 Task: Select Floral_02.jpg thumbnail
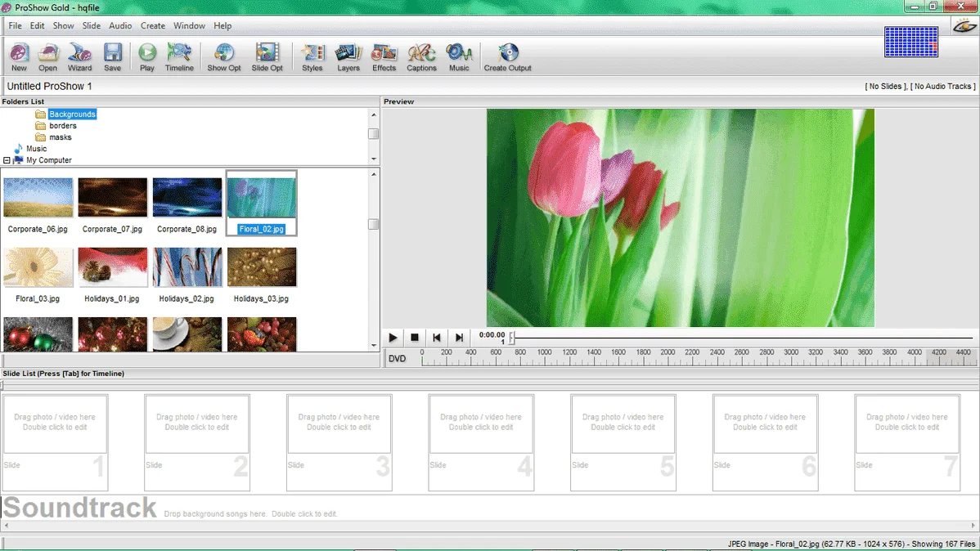[x=261, y=204]
